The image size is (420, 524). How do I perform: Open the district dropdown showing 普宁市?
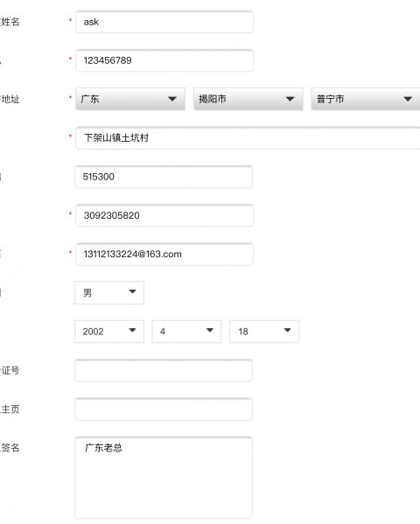366,99
